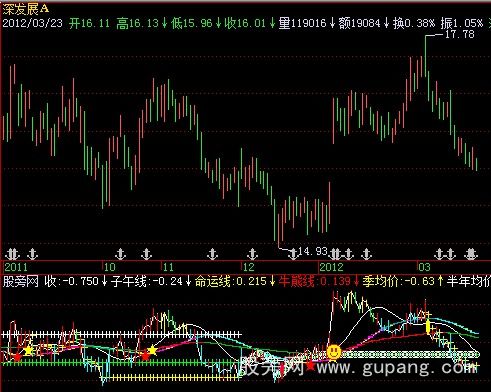The width and height of the screenshot is (491, 392).
Task: Click the 17.78 highest price label
Action: (x=460, y=34)
